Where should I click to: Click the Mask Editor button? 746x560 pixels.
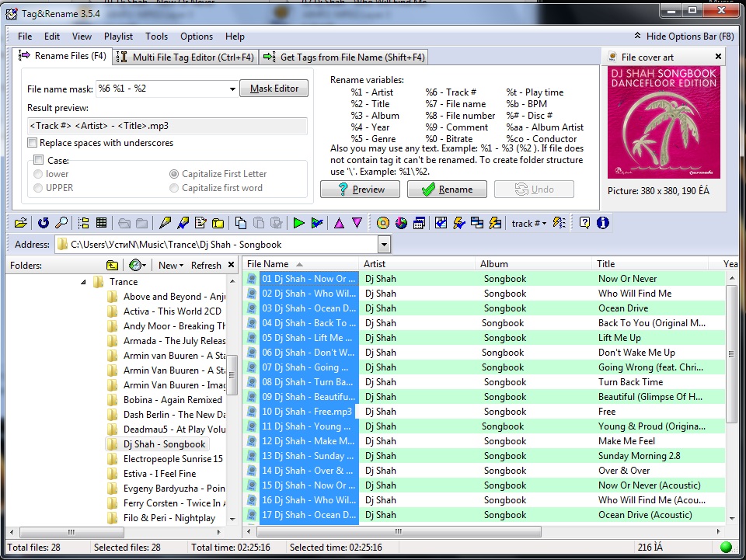(274, 89)
